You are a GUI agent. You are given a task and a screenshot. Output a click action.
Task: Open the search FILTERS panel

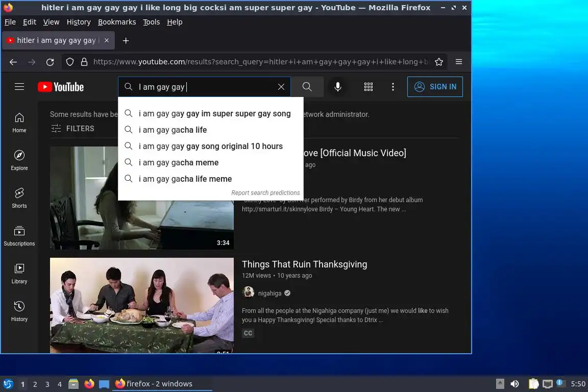click(x=72, y=128)
